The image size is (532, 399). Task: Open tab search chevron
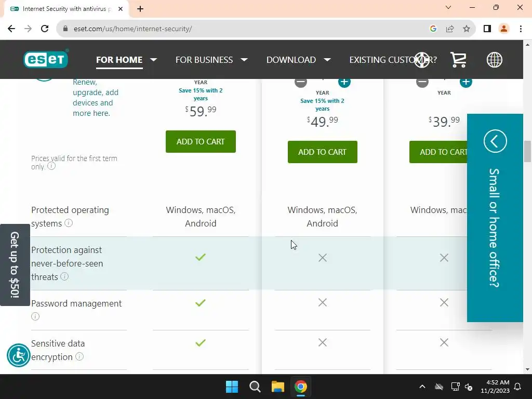tap(448, 7)
